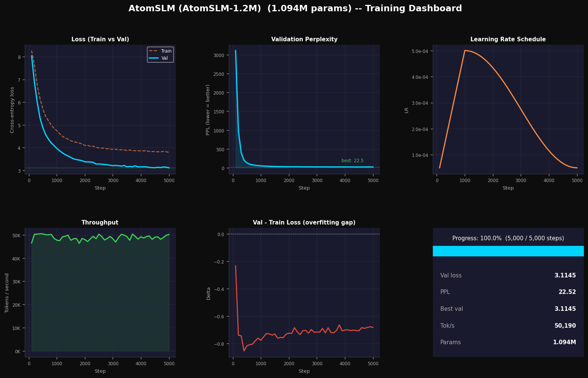Screen dimensions: 588x378
Task: Click the 'Validation Perplexity' chart title
Action: point(304,39)
